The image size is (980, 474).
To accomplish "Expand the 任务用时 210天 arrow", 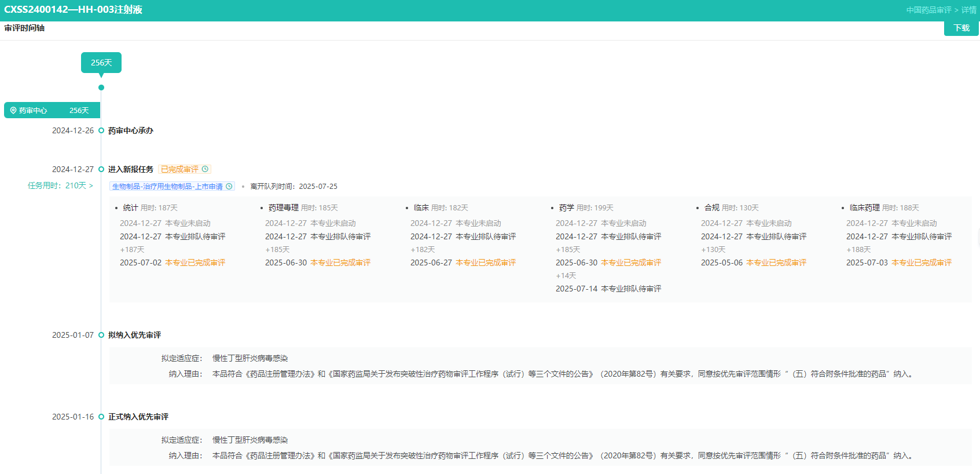I will (x=91, y=185).
